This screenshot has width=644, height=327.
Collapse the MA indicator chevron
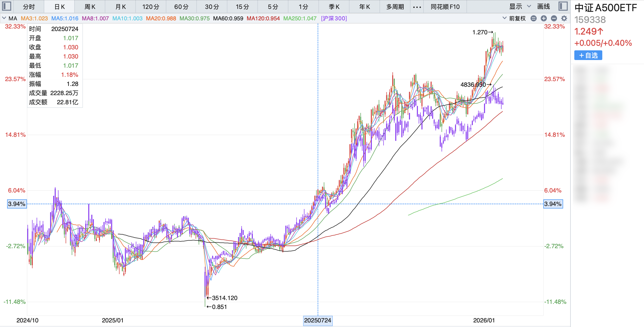[4, 18]
